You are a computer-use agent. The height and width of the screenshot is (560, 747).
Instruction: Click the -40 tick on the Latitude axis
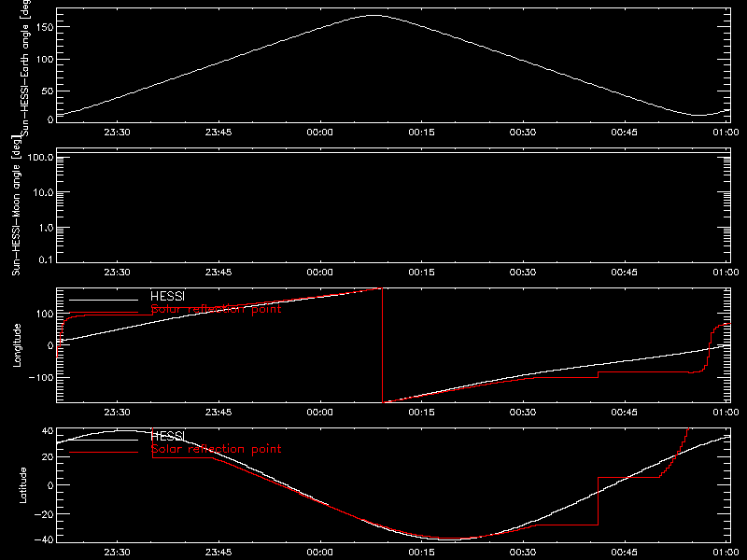pyautogui.click(x=44, y=540)
